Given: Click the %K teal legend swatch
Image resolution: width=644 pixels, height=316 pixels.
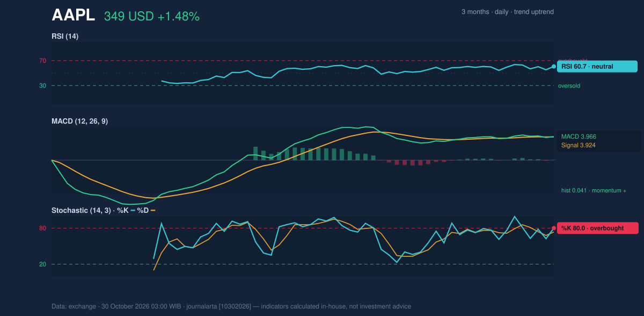Looking at the screenshot, I should pyautogui.click(x=133, y=210).
